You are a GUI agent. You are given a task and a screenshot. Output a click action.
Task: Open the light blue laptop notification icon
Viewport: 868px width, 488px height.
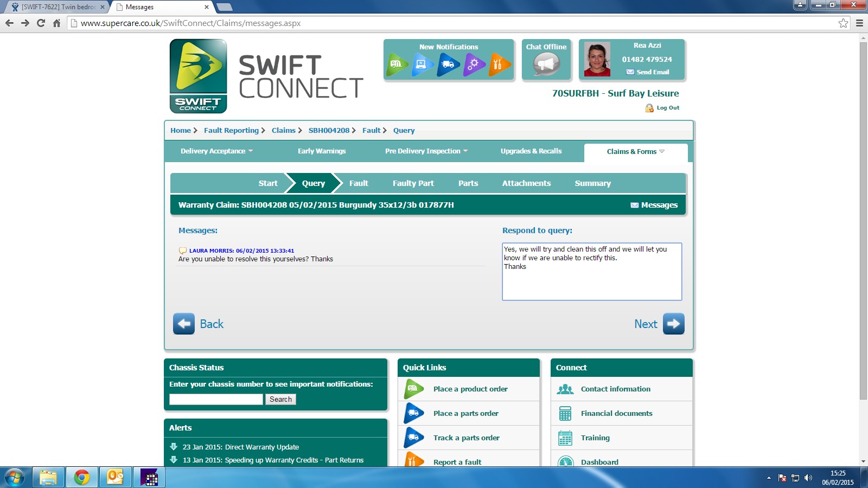[x=422, y=65]
